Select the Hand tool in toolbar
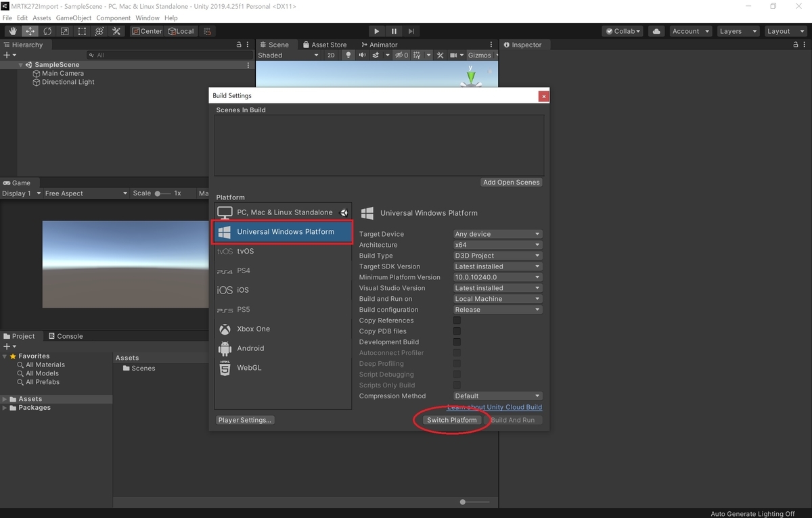 tap(13, 31)
